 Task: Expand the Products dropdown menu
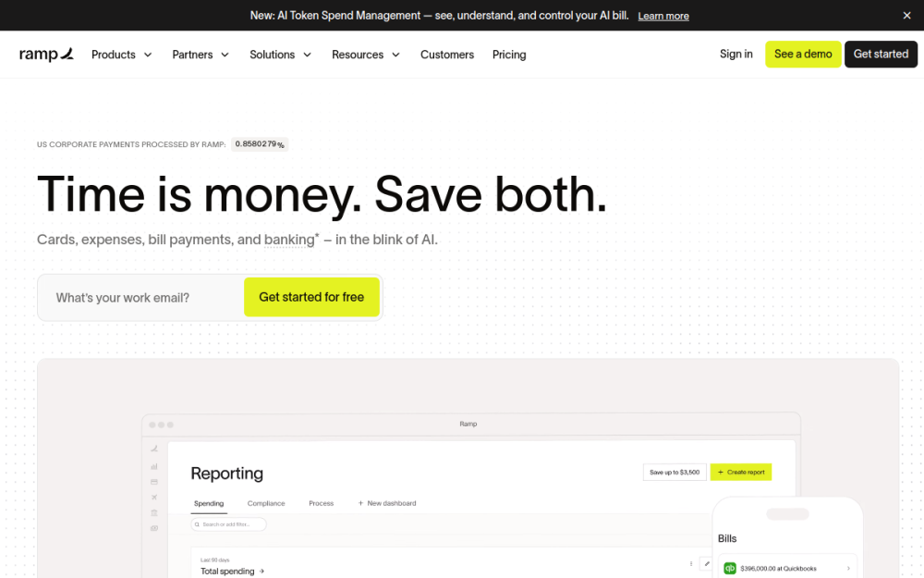(x=122, y=55)
